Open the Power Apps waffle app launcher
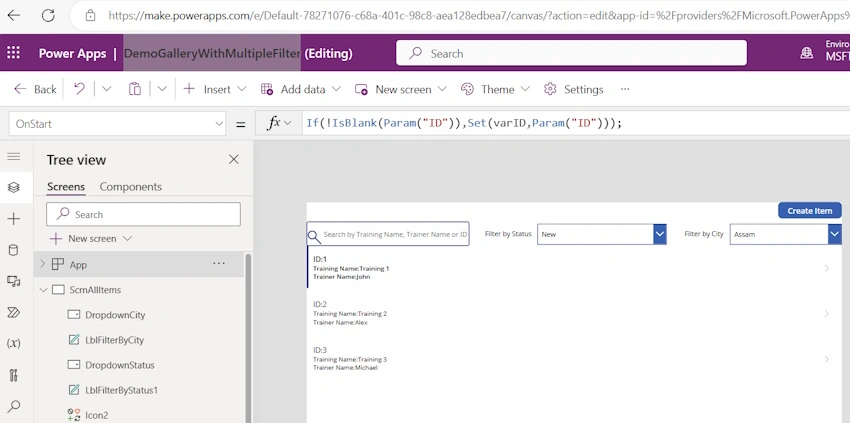The image size is (850, 423). coord(14,53)
